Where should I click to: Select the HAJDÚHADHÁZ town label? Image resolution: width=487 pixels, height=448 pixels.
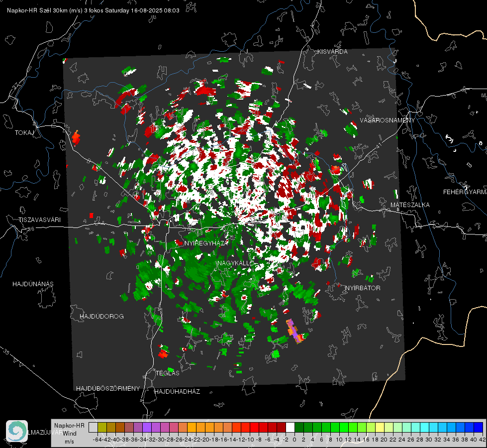click(177, 392)
